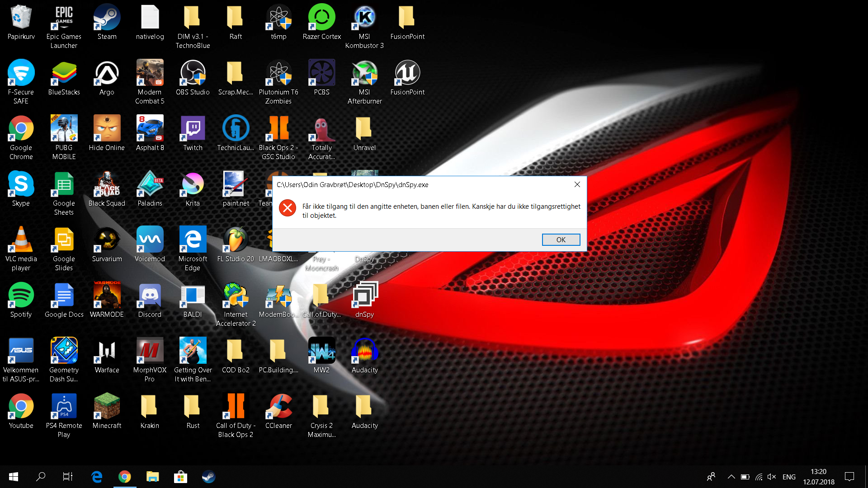The height and width of the screenshot is (488, 868).
Task: Open Google Sheets shortcut
Action: click(64, 193)
